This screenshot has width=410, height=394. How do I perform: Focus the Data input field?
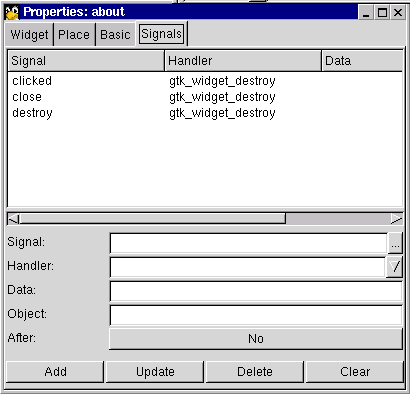[256, 291]
